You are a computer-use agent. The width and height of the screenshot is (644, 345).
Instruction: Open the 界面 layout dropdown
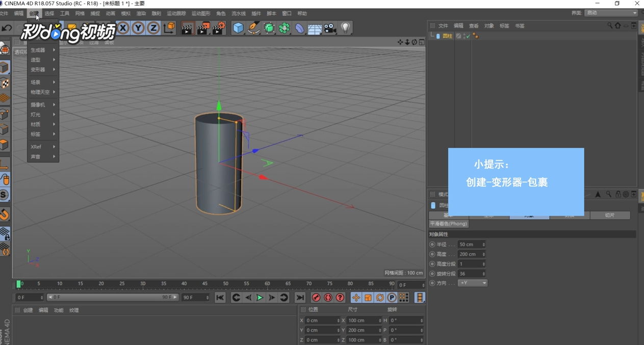(x=611, y=13)
